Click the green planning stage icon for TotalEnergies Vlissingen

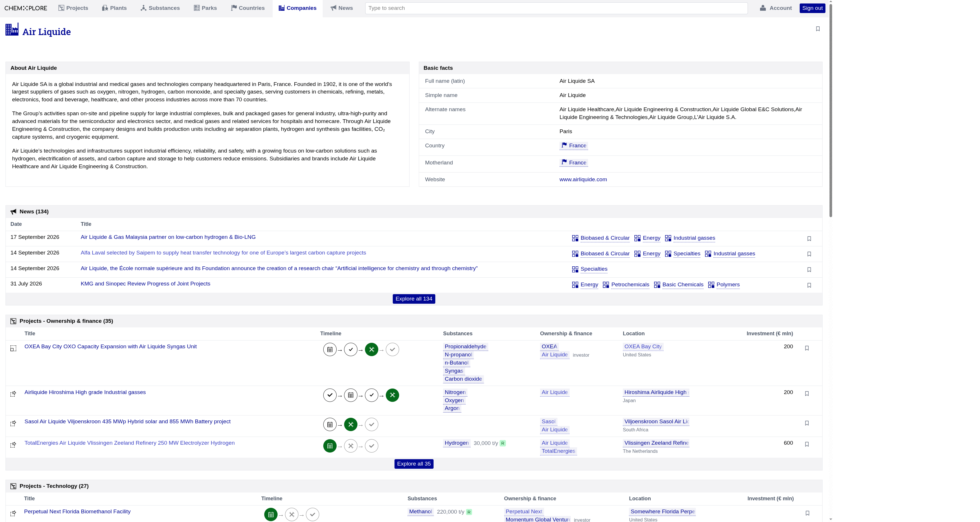tap(330, 446)
